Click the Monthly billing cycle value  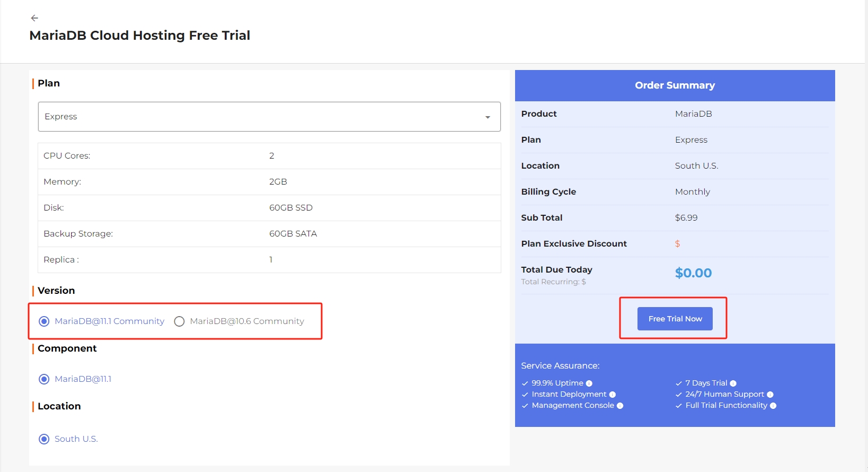[x=693, y=192]
